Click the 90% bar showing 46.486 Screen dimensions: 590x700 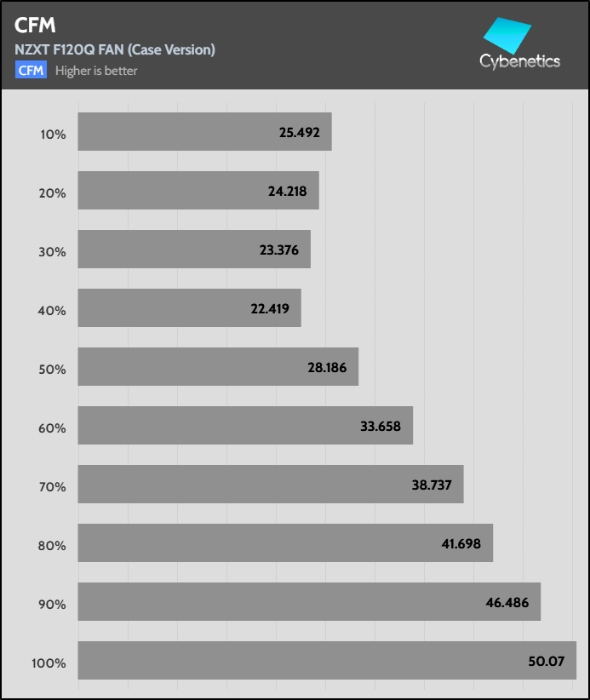(x=309, y=602)
